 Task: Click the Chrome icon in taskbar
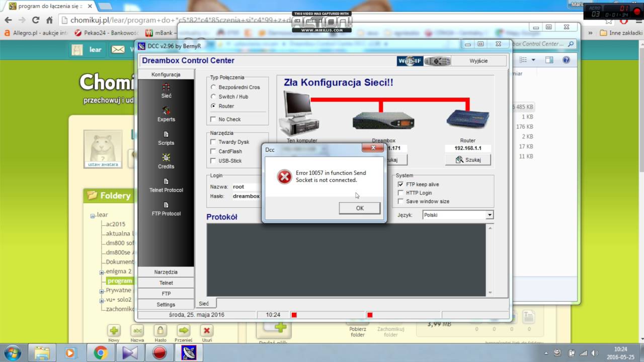click(100, 352)
